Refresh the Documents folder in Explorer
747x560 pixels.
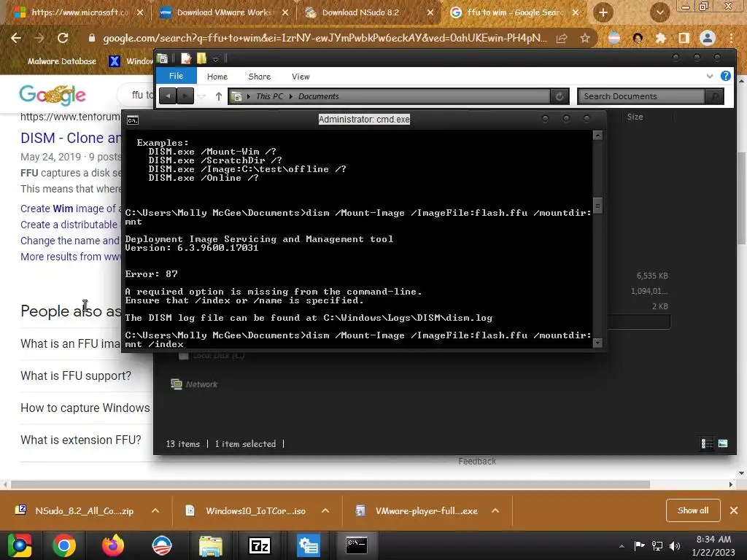click(x=560, y=96)
